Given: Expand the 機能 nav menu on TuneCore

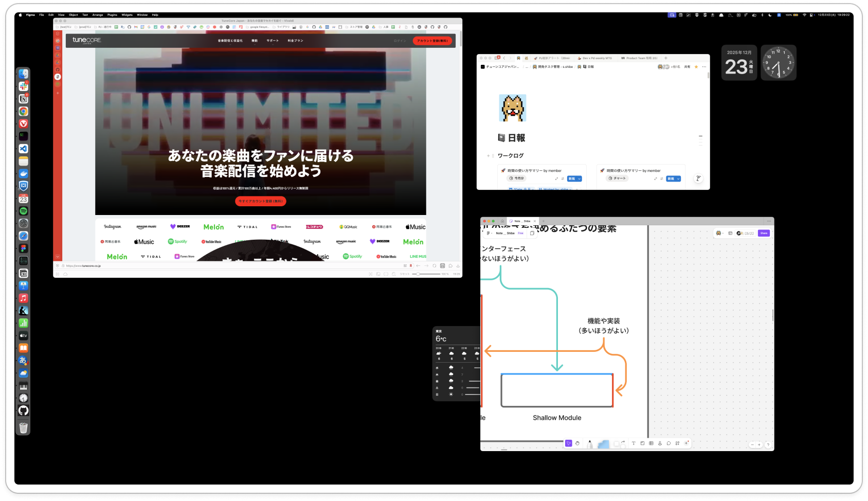Looking at the screenshot, I should point(255,41).
